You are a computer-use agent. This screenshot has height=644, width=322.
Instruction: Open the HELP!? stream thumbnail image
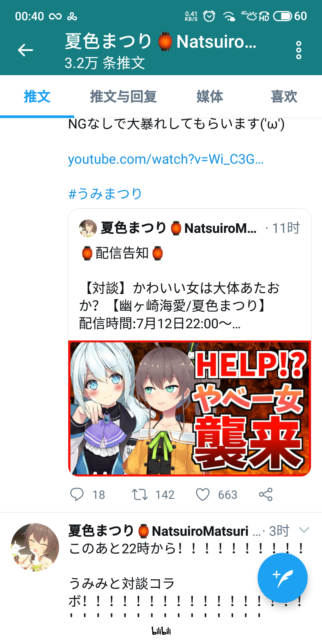tap(190, 408)
